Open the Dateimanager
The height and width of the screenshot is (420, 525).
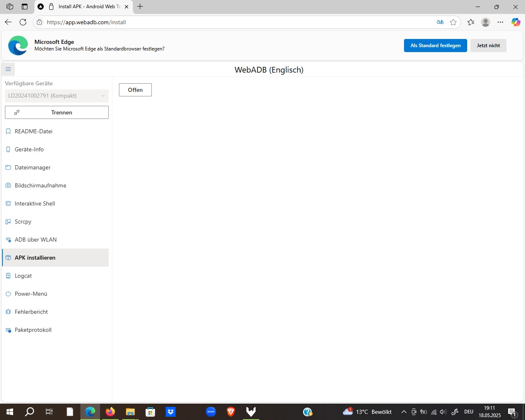tap(55, 167)
